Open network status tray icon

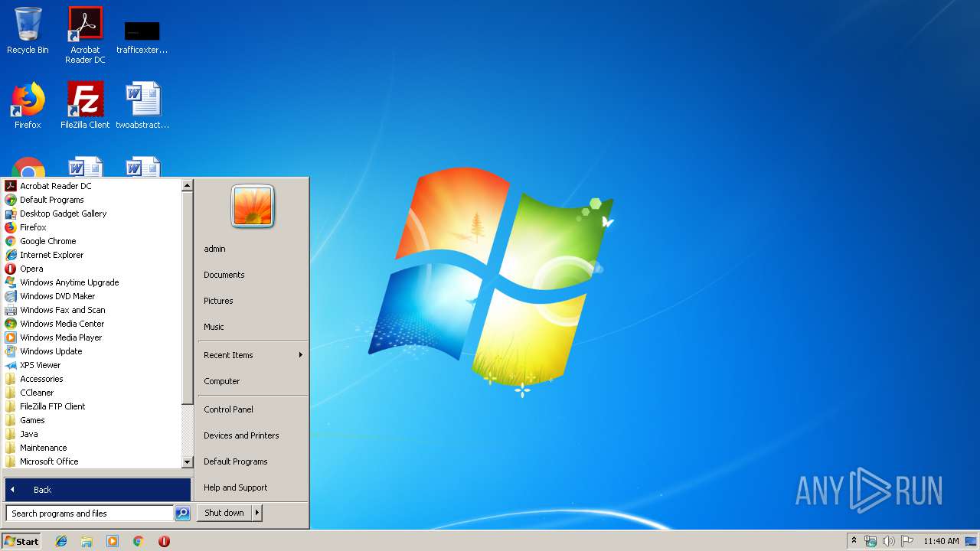coord(871,541)
